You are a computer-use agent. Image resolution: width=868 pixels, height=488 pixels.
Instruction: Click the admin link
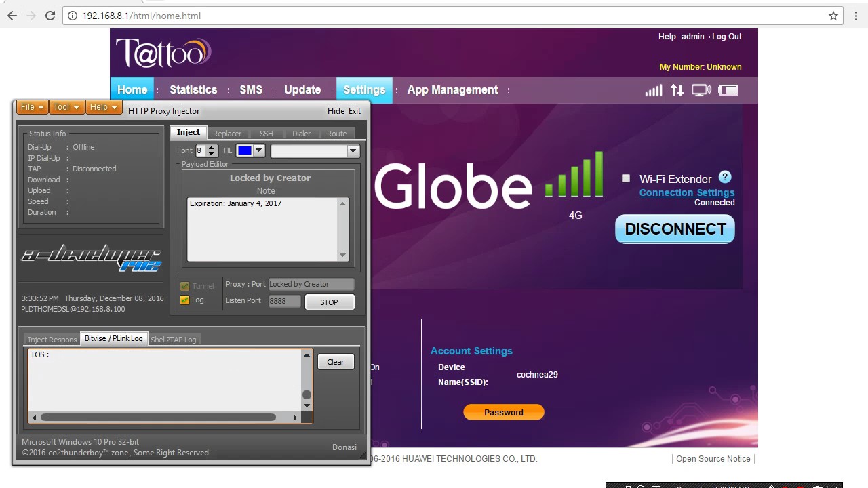693,37
